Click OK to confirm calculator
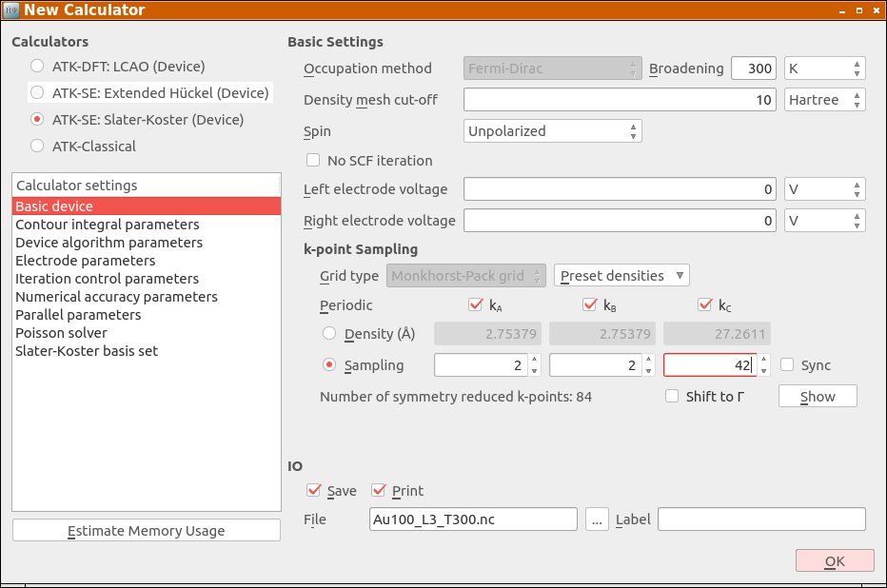The image size is (887, 588). [835, 560]
